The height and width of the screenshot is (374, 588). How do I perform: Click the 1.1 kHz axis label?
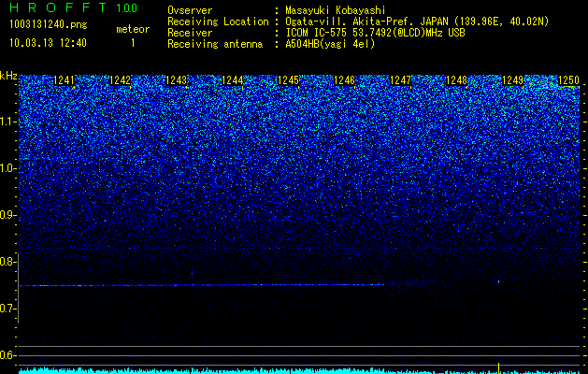tap(8, 122)
